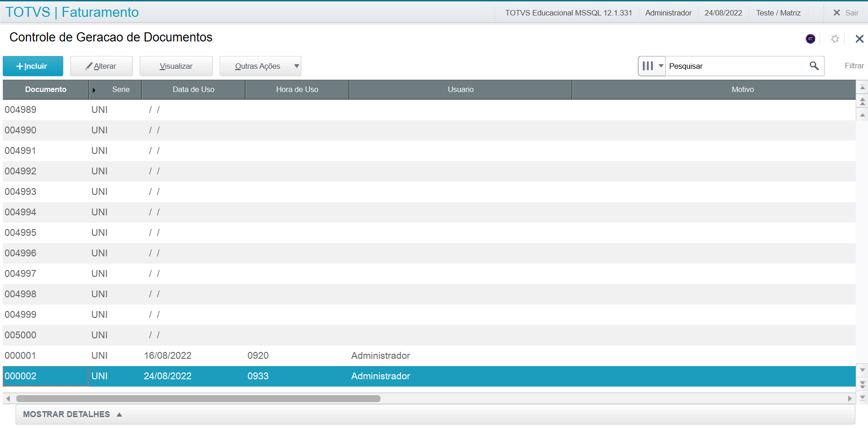Image resolution: width=868 pixels, height=428 pixels.
Task: Click the Filtrar link
Action: (854, 66)
